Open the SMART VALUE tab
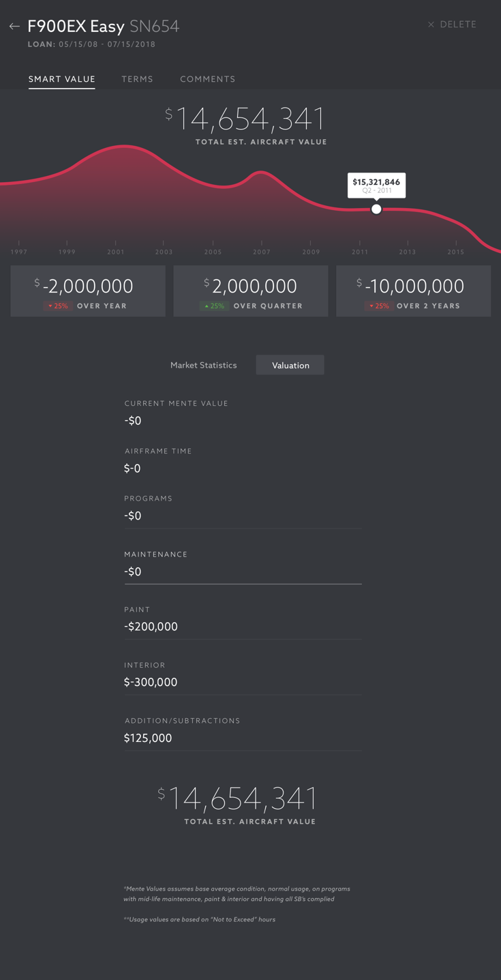501x980 pixels. 61,79
